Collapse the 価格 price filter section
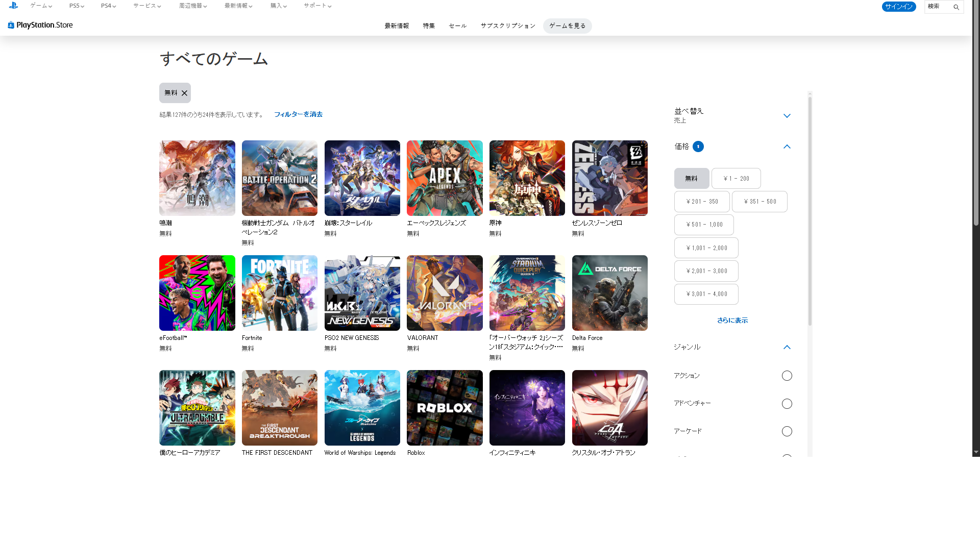980x539 pixels. (x=787, y=146)
